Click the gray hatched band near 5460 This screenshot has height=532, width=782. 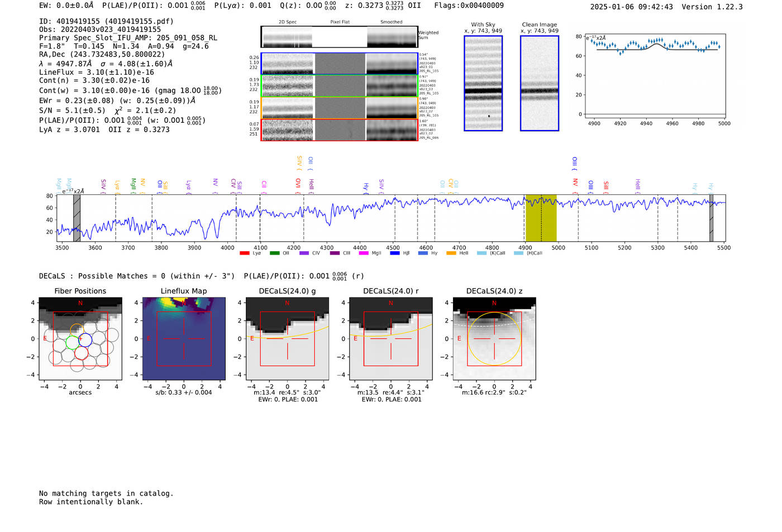(x=711, y=218)
